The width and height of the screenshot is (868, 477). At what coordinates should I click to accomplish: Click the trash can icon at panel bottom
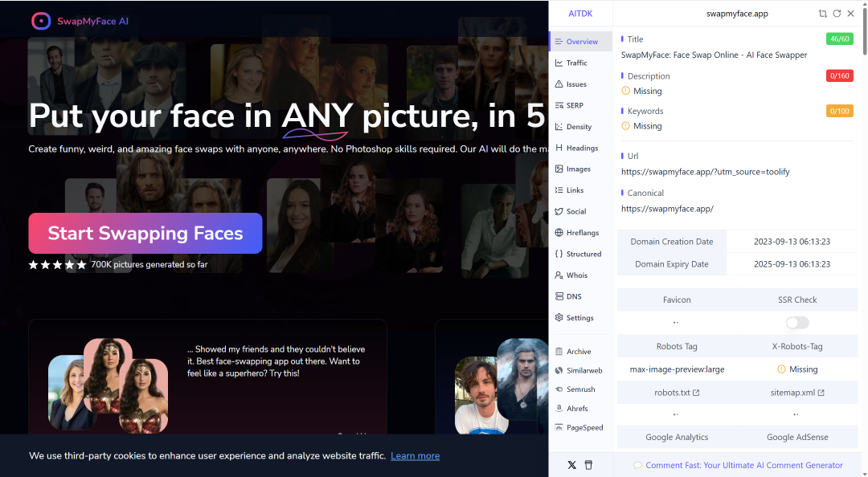pos(588,466)
